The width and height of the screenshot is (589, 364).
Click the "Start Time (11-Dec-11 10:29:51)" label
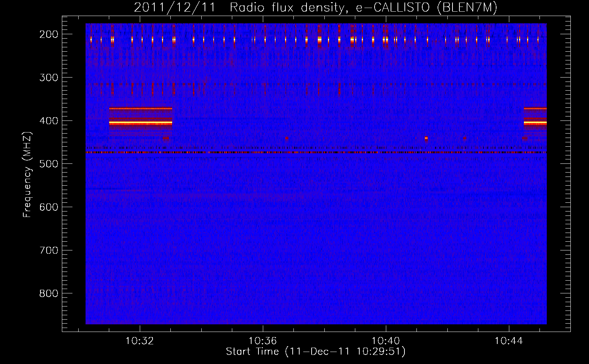pyautogui.click(x=316, y=352)
